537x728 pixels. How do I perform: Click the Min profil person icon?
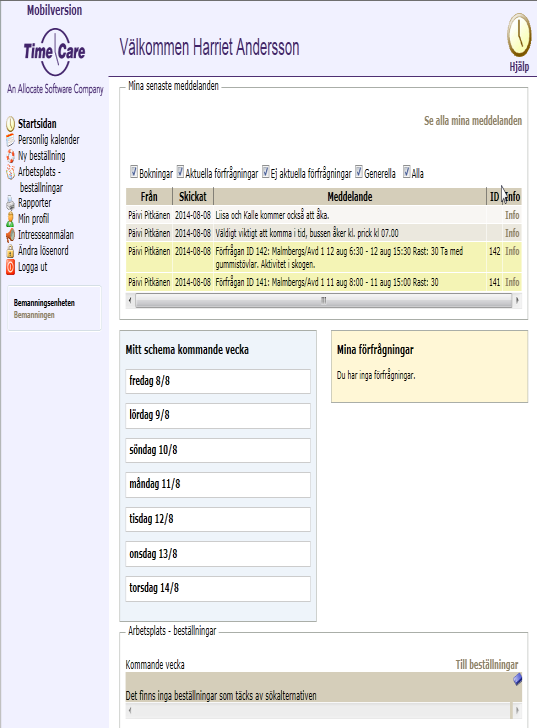[11, 219]
